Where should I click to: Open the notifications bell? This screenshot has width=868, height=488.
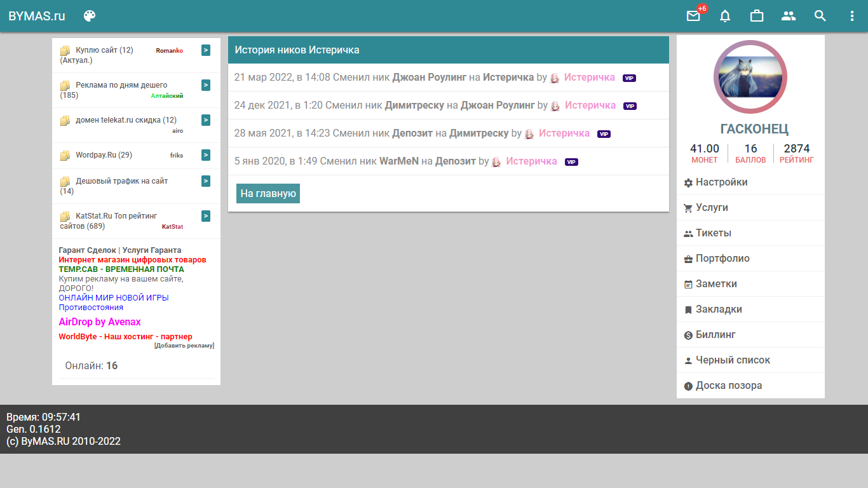click(x=725, y=16)
